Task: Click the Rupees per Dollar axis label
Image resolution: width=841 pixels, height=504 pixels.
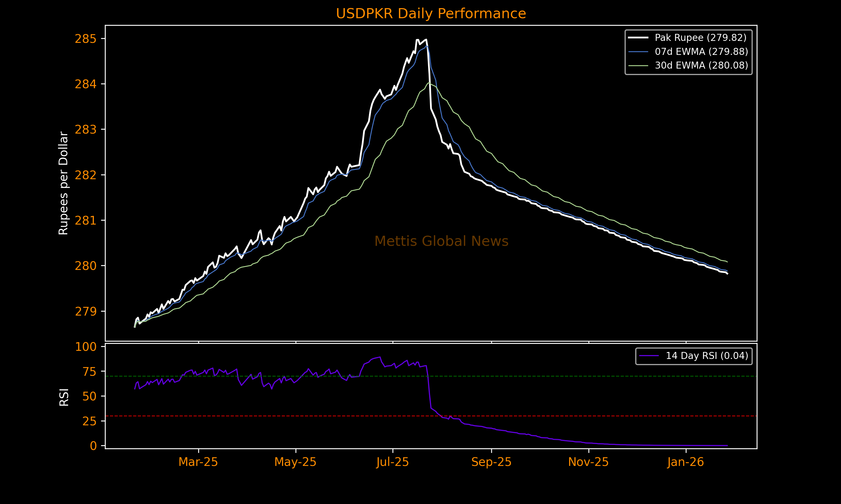Action: [x=64, y=183]
